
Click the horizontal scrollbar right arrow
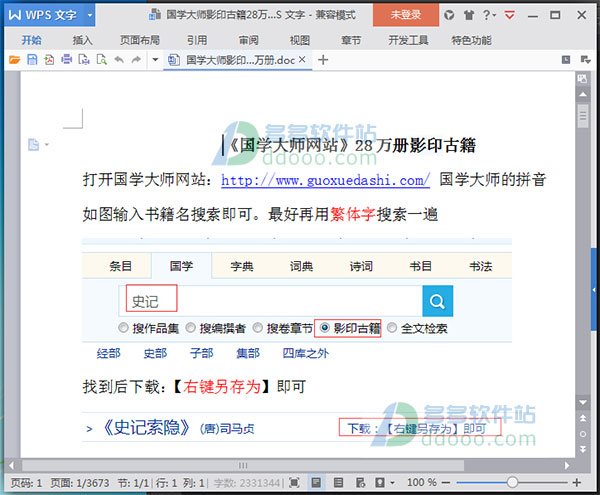(x=567, y=466)
